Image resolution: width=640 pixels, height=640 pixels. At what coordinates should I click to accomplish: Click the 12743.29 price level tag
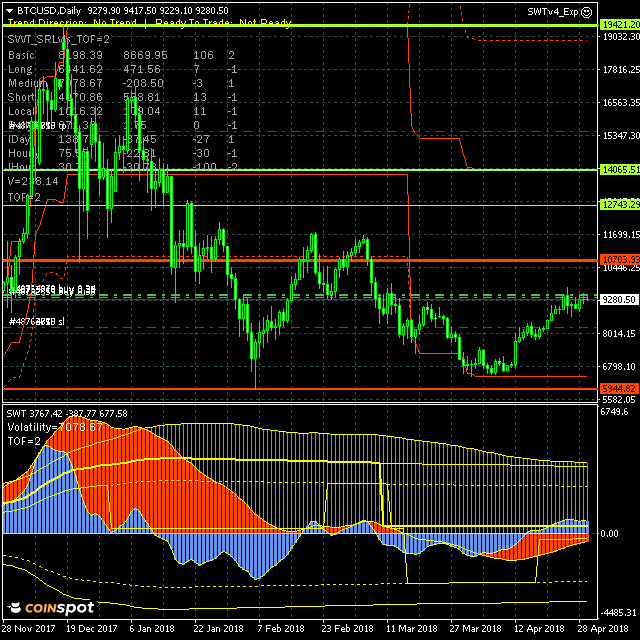point(619,203)
